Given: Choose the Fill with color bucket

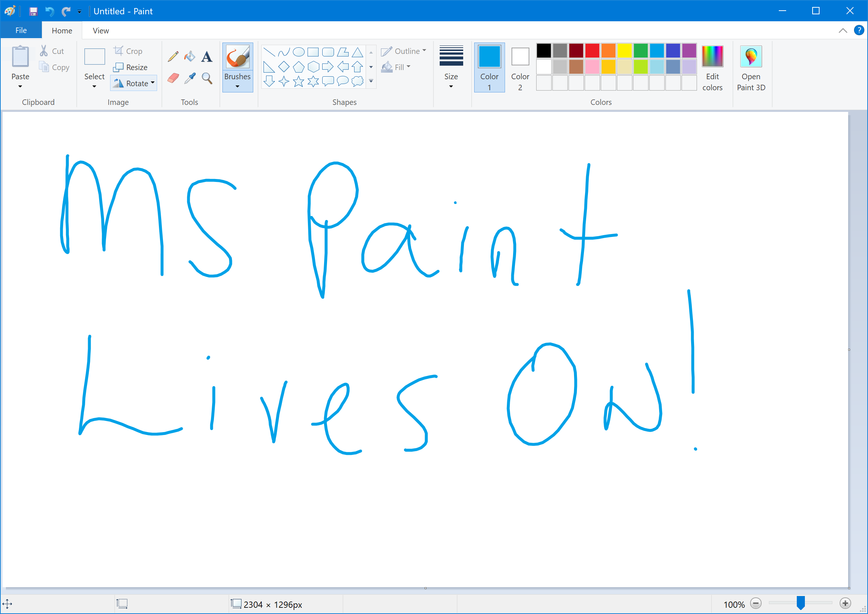Looking at the screenshot, I should tap(190, 57).
